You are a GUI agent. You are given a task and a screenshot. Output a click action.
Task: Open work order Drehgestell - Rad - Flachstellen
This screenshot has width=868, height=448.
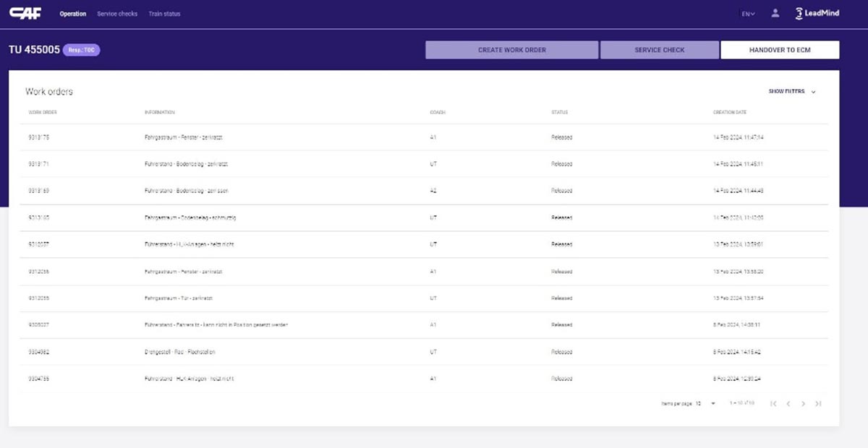425,352
